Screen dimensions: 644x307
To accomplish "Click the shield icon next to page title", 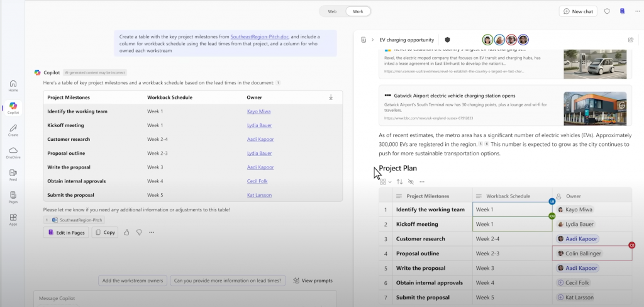I will tap(447, 40).
